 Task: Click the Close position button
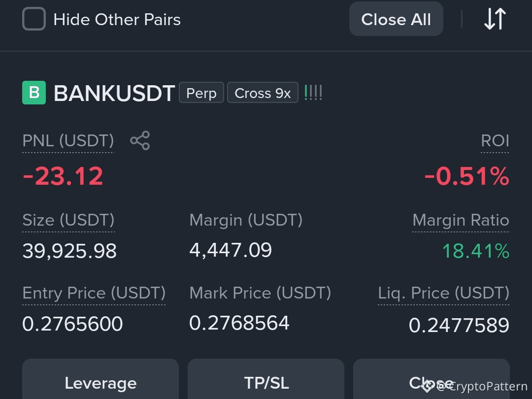[432, 379]
